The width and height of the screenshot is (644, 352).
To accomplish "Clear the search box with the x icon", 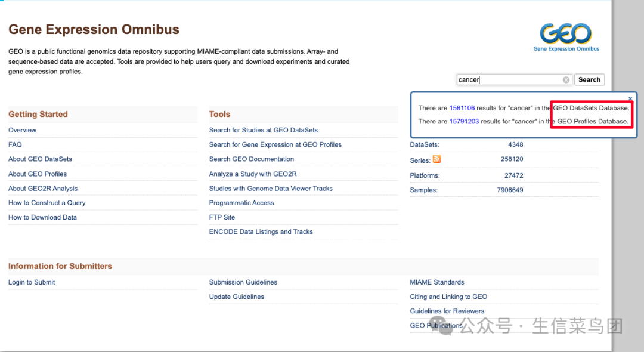I will [566, 80].
